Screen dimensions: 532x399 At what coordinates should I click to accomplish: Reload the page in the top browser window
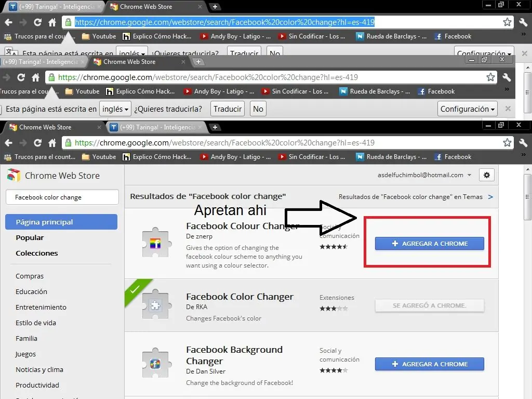pos(37,22)
